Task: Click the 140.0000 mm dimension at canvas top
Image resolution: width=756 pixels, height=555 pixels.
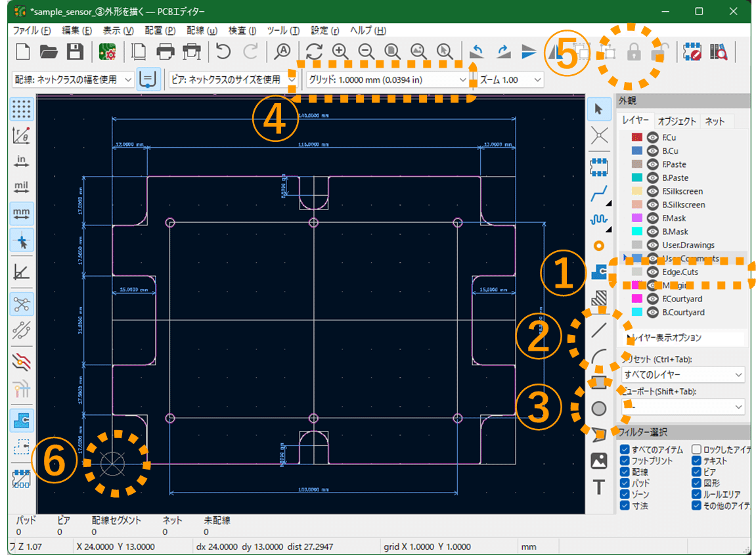Action: tap(313, 116)
